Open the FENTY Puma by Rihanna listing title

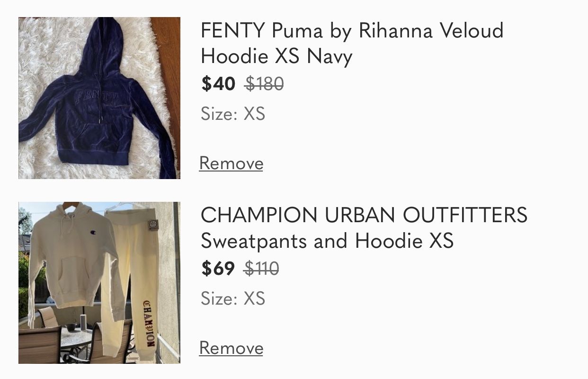click(x=352, y=44)
